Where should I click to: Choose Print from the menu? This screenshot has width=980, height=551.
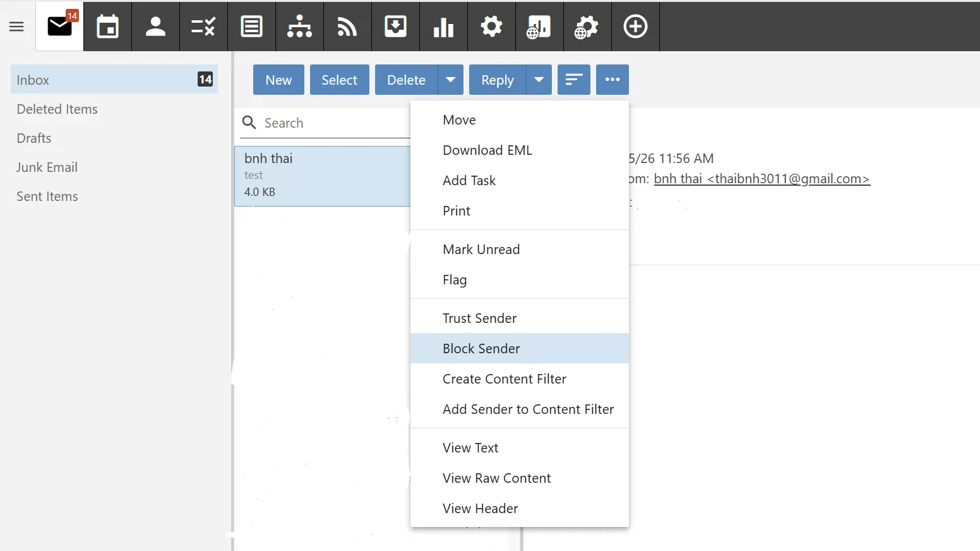tap(520, 211)
